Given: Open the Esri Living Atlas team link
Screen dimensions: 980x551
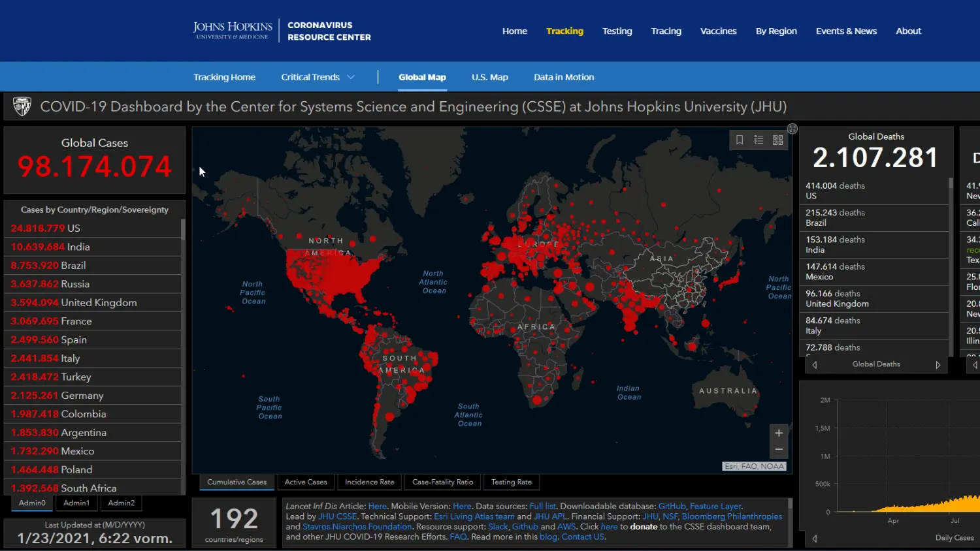Looking at the screenshot, I should point(474,516).
